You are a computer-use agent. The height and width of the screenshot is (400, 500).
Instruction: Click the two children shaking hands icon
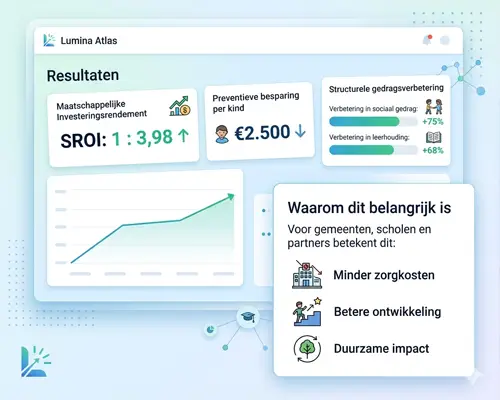434,106
